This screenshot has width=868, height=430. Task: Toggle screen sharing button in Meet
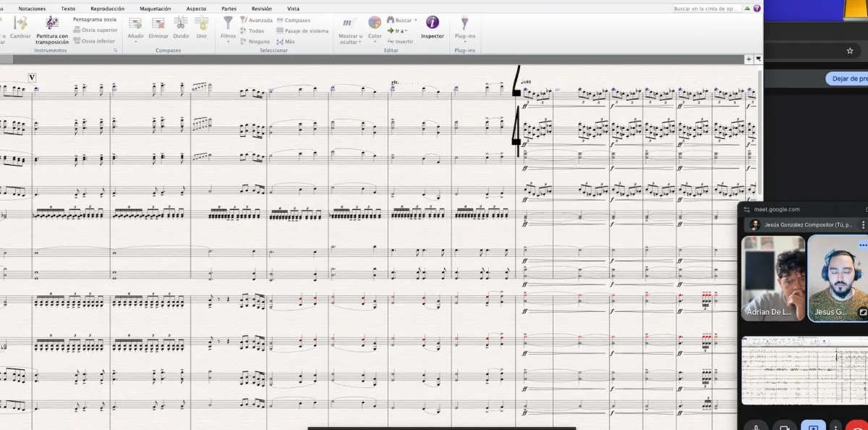tap(812, 424)
